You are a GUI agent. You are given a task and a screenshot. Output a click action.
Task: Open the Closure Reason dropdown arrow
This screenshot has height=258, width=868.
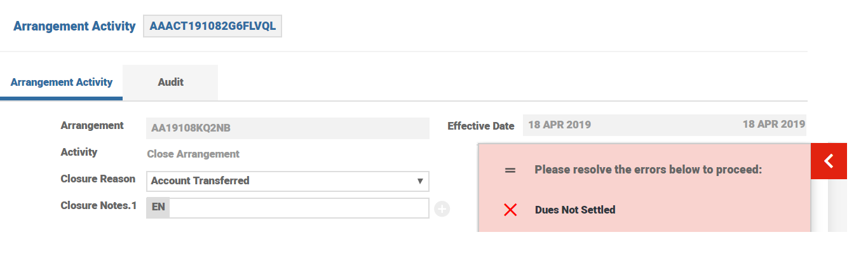(x=419, y=181)
